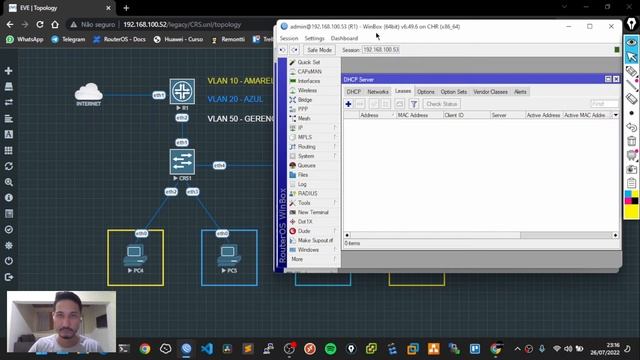Sort leases by MAC Address column

(420, 116)
